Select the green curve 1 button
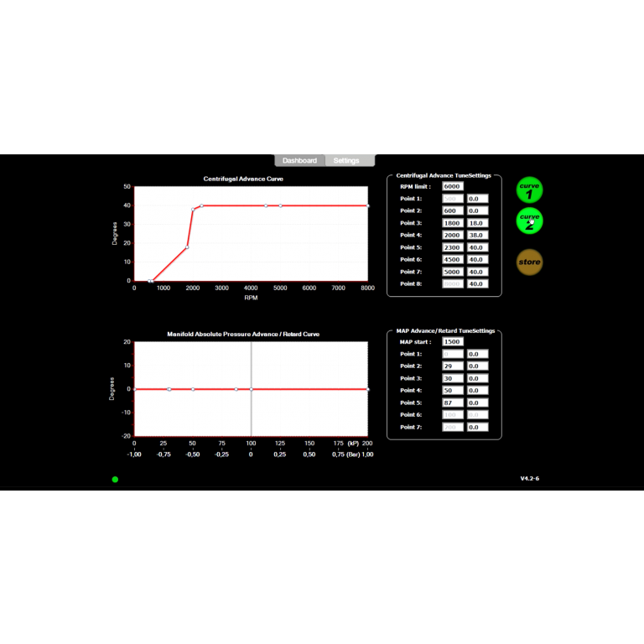This screenshot has width=644, height=644. click(x=529, y=190)
